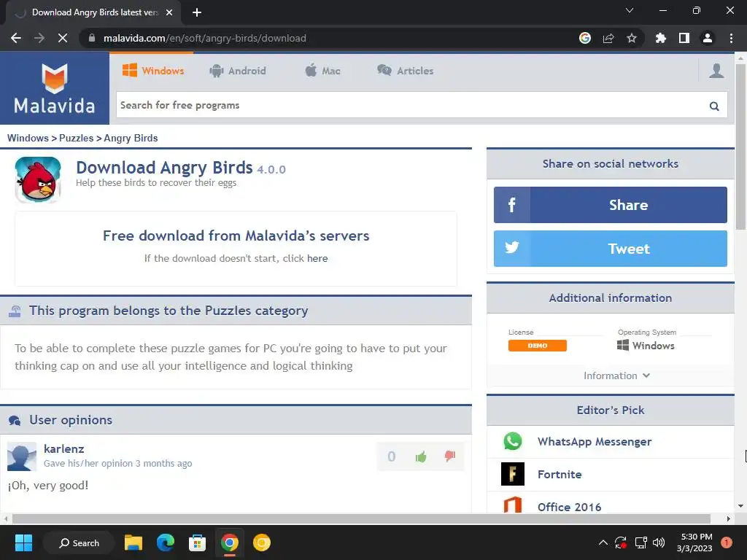Stop loading the page

click(63, 38)
